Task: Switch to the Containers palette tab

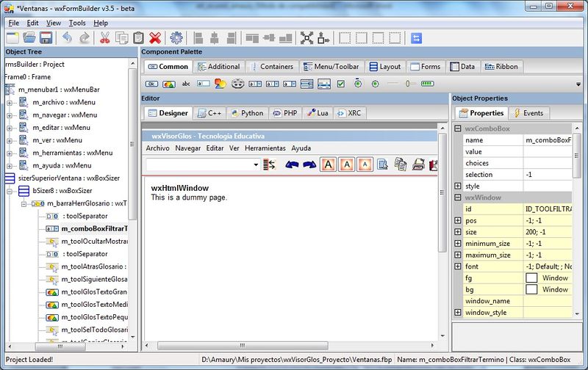Action: [272, 67]
